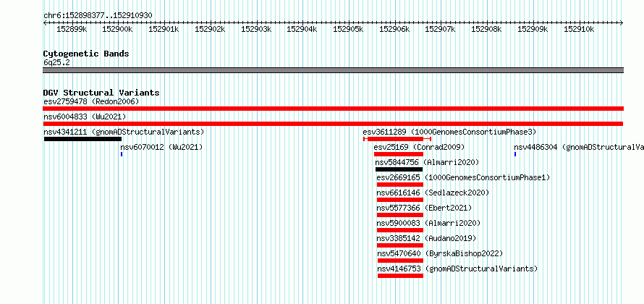This screenshot has height=304, width=644.
Task: Click the 152910k ruler tick label
Action: click(x=579, y=29)
